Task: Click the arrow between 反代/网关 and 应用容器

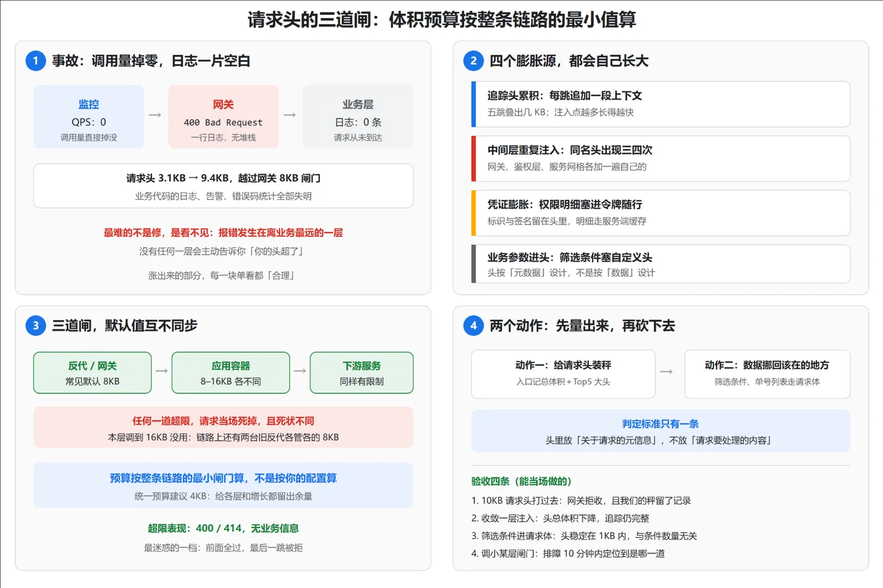Action: click(x=161, y=371)
